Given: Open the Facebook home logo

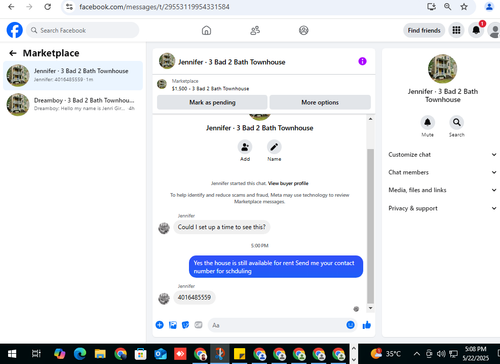Looking at the screenshot, I should 15,30.
